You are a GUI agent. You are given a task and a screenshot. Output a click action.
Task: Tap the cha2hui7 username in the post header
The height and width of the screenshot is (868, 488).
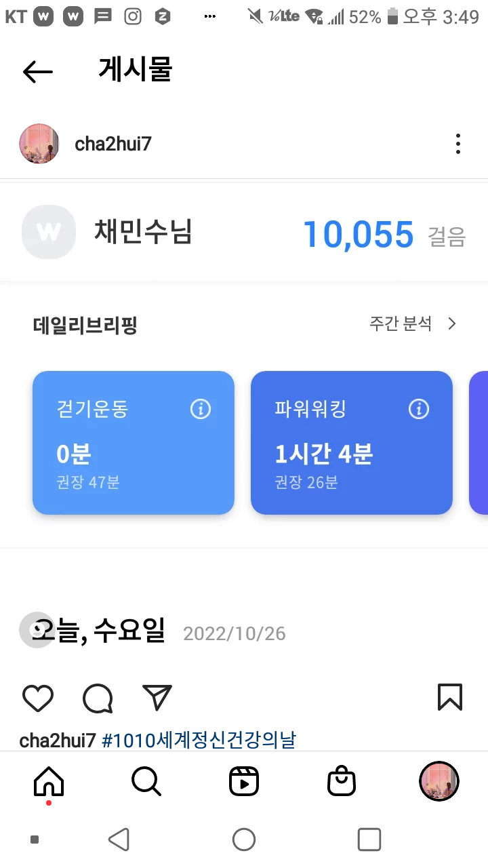tap(113, 144)
